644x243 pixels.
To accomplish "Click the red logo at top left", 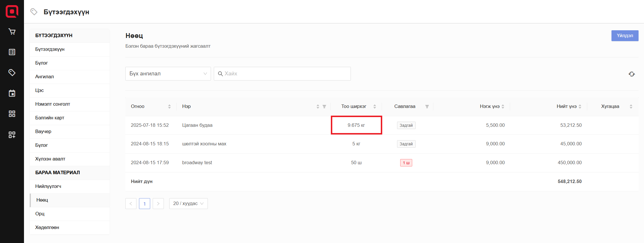I will click(x=12, y=11).
